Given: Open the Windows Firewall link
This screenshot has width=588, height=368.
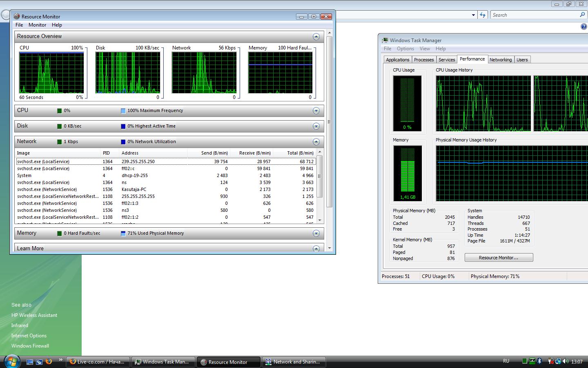Looking at the screenshot, I should 30,346.
